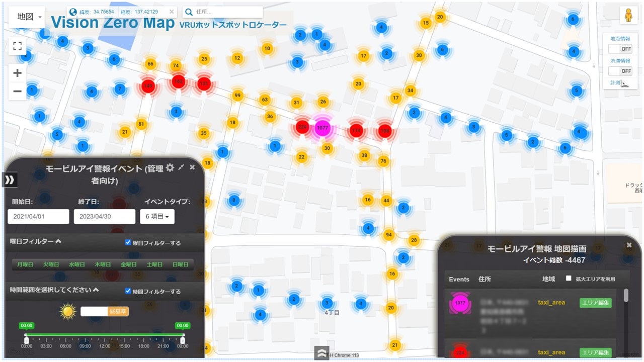The width and height of the screenshot is (644, 362).
Task: Select red 114 hotspot marker
Action: (x=356, y=130)
